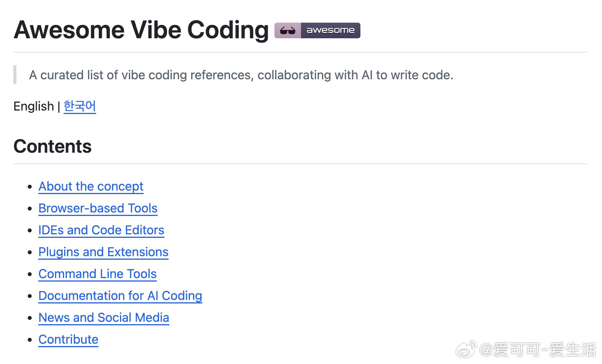602x364 pixels.
Task: Open the "About the concept" section link
Action: (x=91, y=187)
